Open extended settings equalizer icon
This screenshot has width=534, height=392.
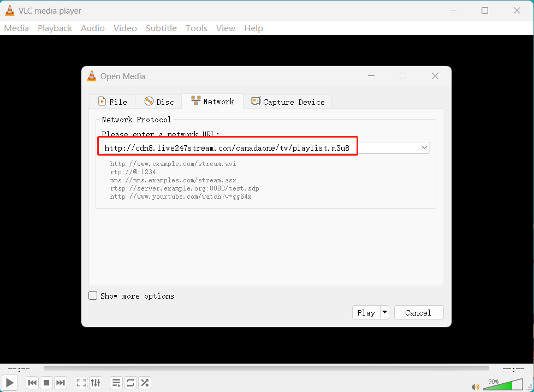(96, 383)
